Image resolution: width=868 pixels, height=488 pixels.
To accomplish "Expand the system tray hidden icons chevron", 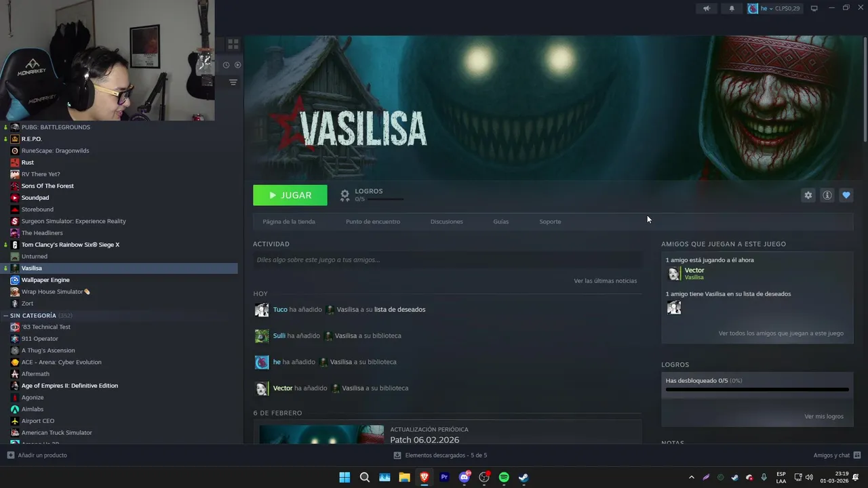I will (691, 477).
